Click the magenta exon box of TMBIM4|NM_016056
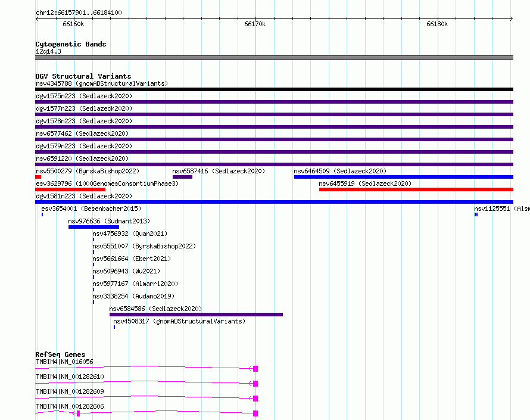 [x=255, y=369]
